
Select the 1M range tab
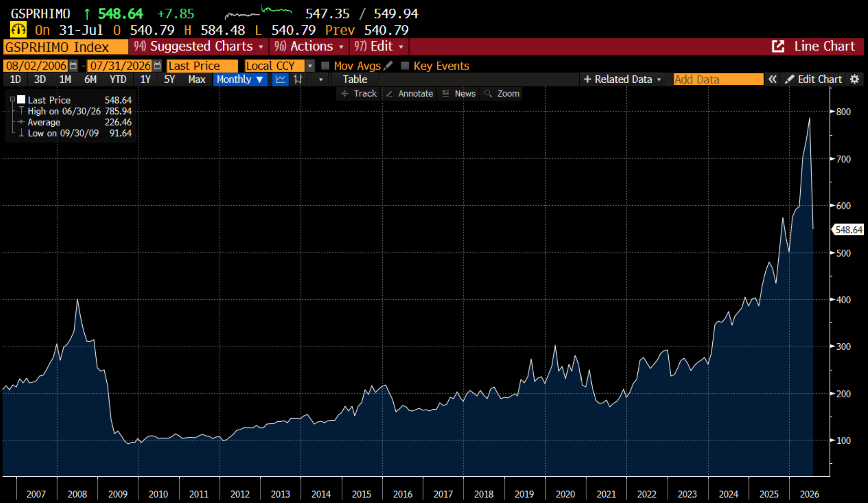[65, 79]
